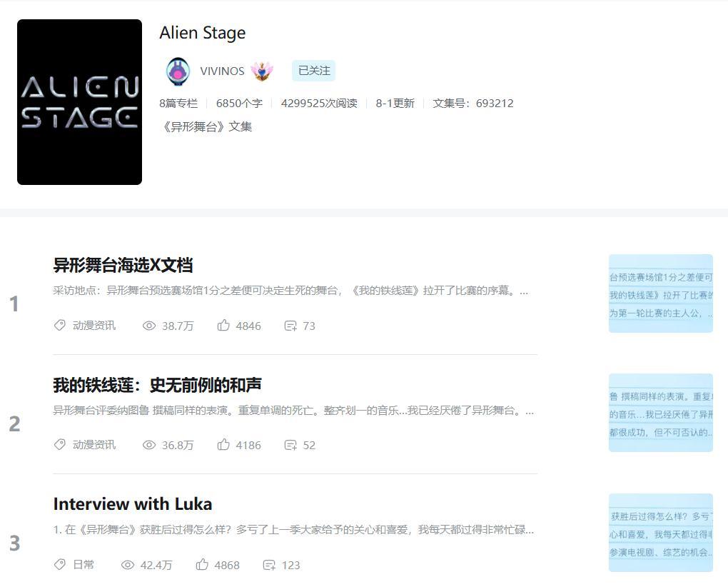Click the like icon showing 4846
This screenshot has width=728, height=587.
(223, 326)
